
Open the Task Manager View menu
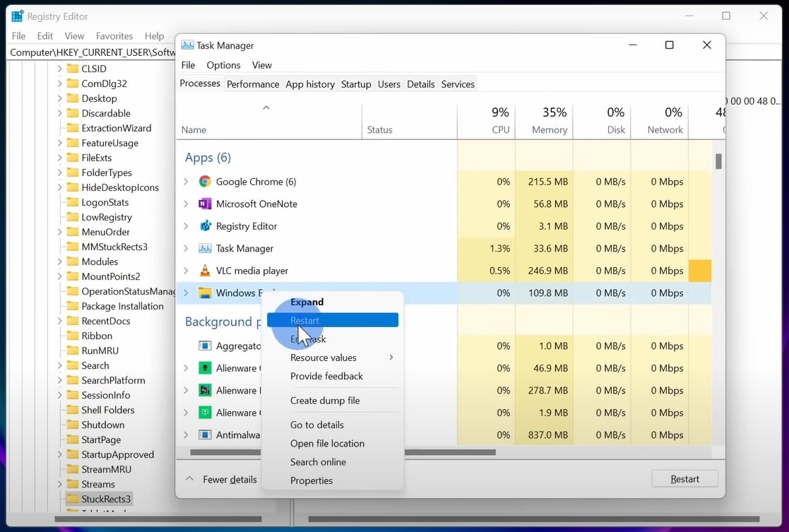click(261, 65)
